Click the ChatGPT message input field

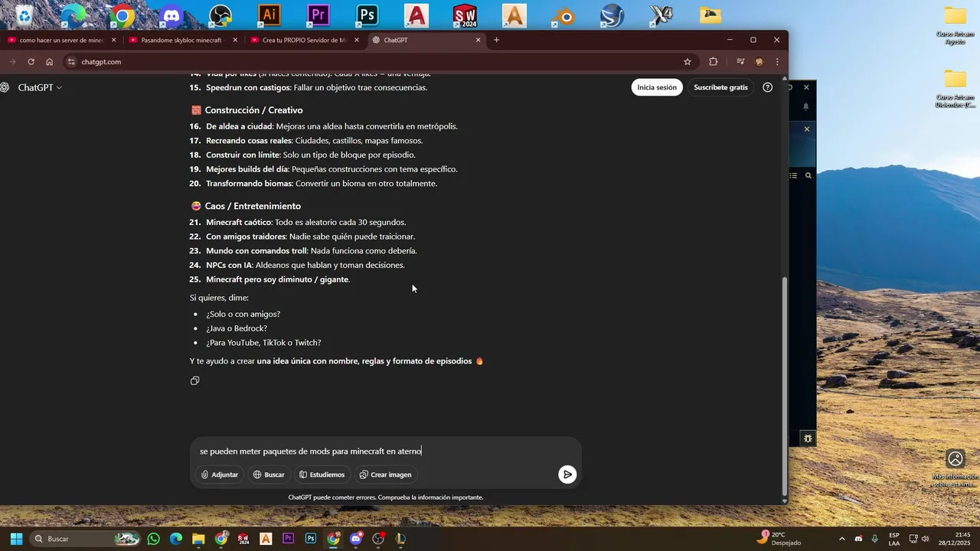(x=386, y=452)
